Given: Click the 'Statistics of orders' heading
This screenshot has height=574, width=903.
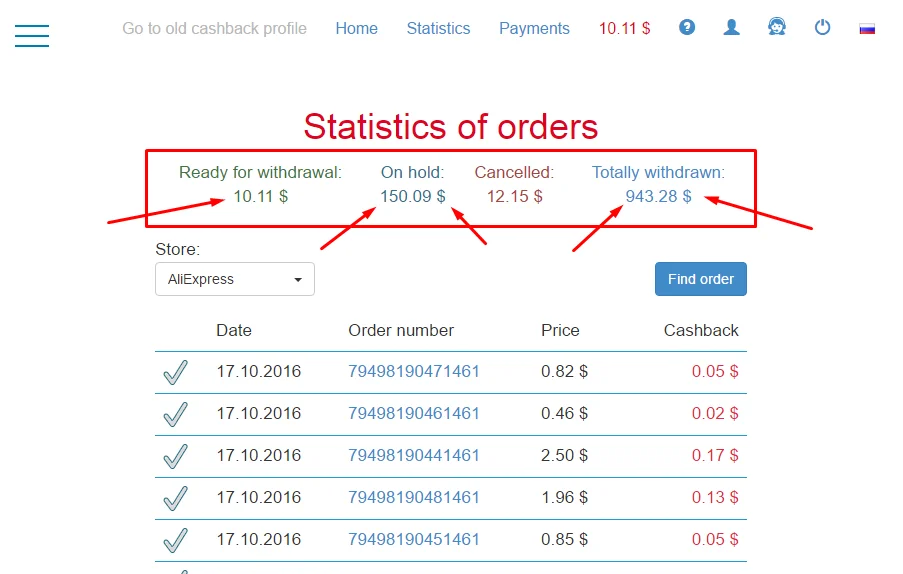Looking at the screenshot, I should tap(451, 127).
